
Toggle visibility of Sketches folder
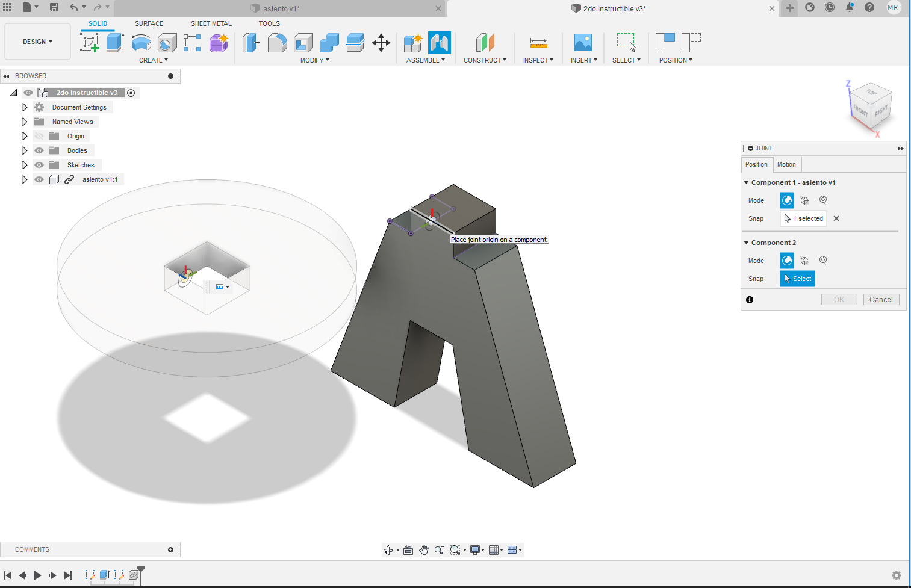click(39, 165)
